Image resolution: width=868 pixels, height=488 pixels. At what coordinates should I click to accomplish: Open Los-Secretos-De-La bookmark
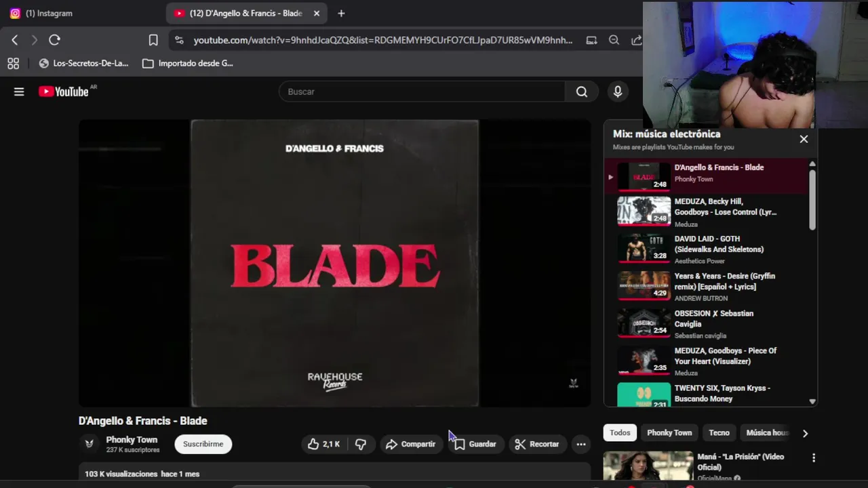coord(83,63)
